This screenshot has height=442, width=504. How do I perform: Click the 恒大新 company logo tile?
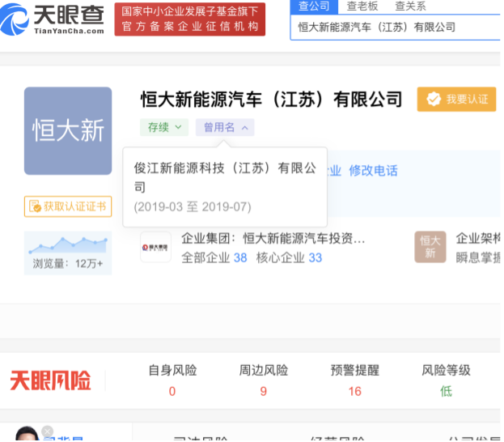coord(68,130)
